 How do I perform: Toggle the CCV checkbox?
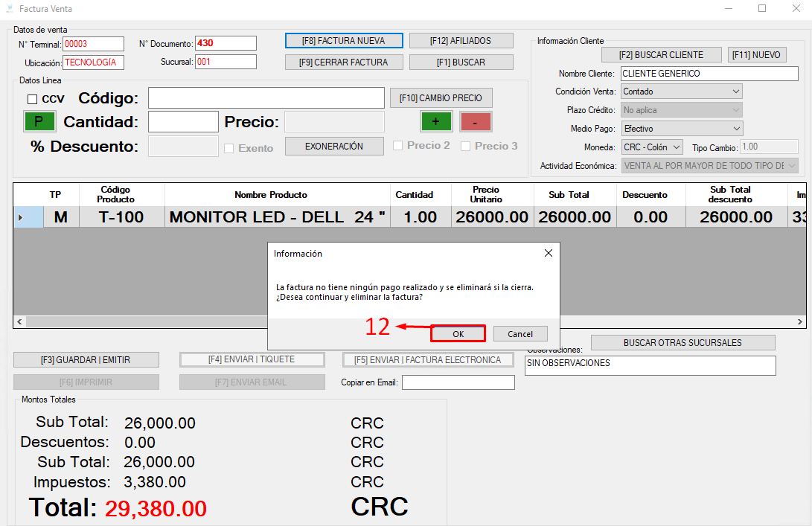(33, 99)
